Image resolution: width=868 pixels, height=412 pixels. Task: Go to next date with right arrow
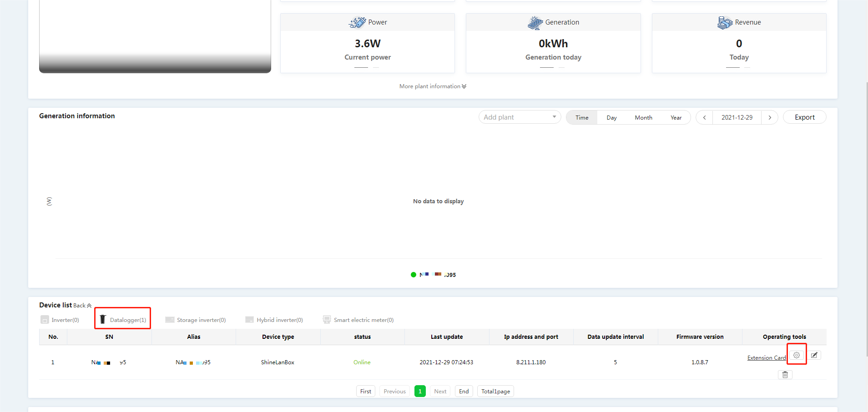click(x=770, y=117)
